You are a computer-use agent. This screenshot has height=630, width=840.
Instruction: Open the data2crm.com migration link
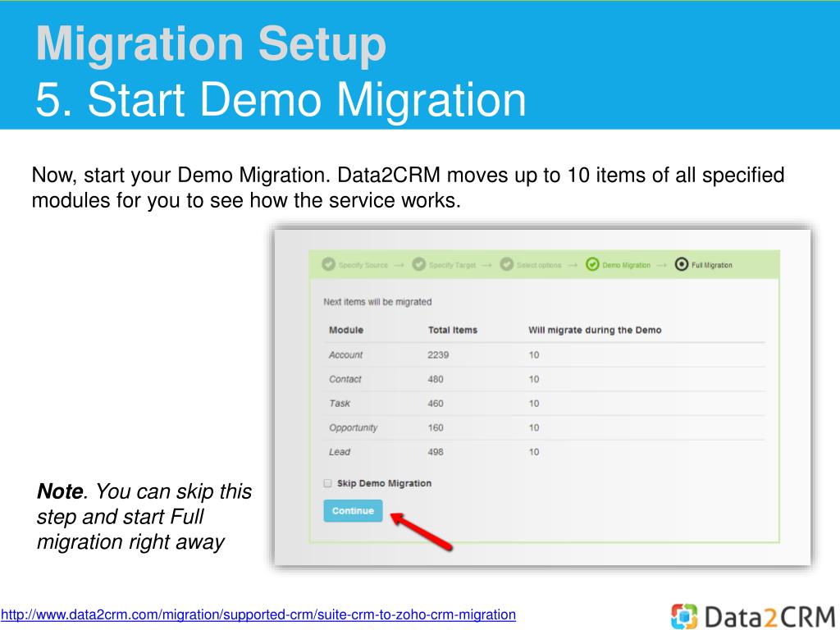[x=258, y=614]
